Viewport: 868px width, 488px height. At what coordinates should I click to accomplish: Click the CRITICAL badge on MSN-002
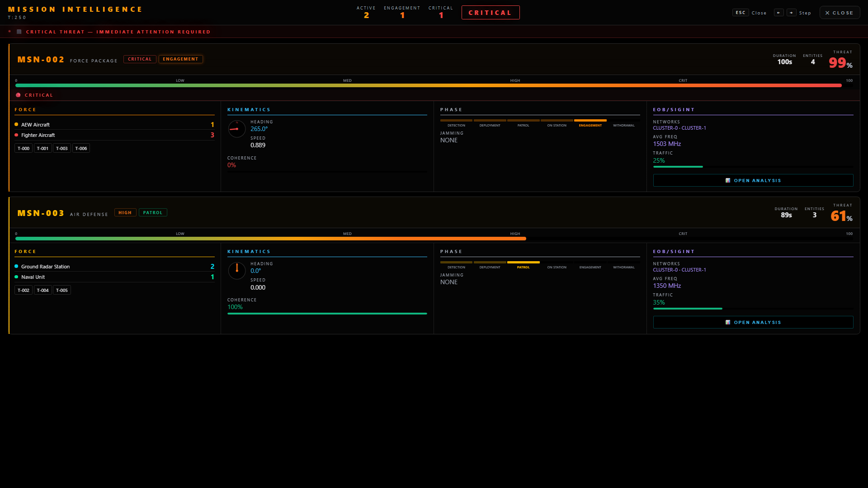(x=140, y=59)
